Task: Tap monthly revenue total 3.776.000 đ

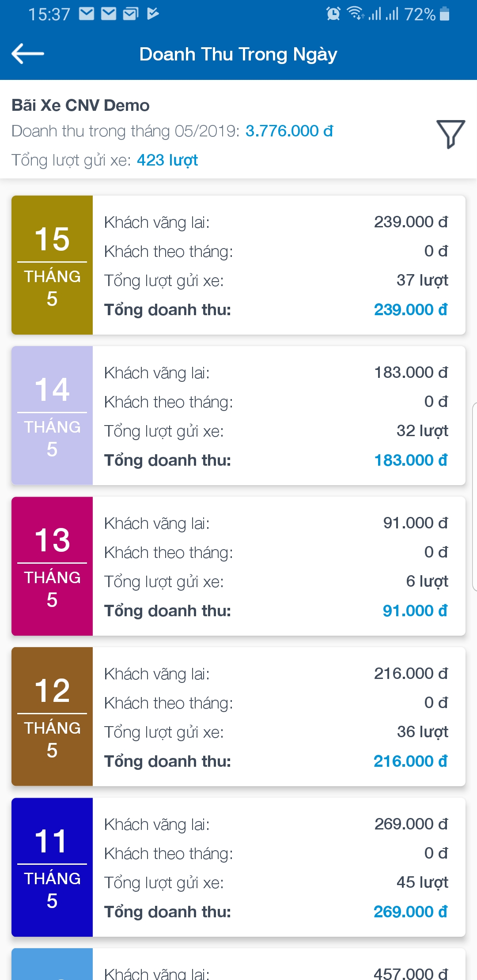Action: point(289,131)
